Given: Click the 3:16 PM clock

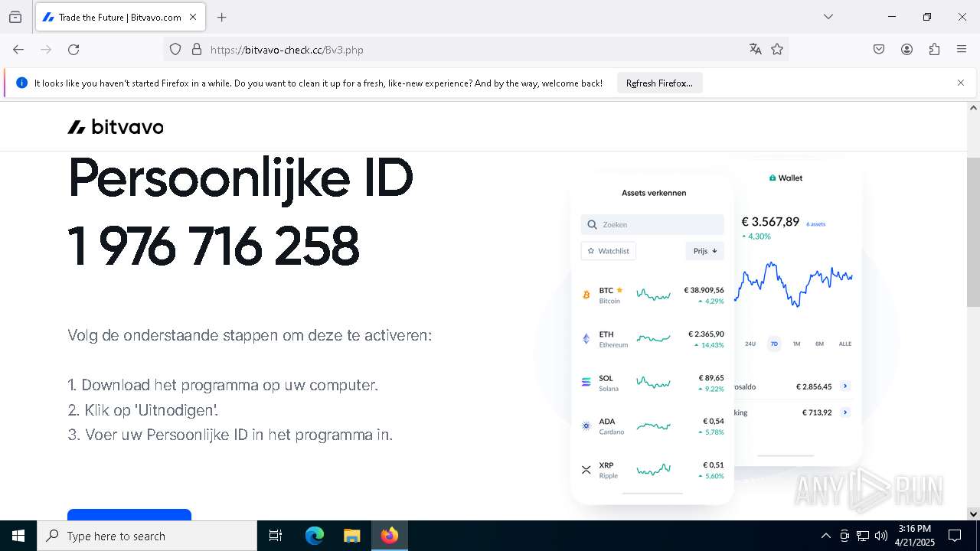Looking at the screenshot, I should click(x=914, y=529).
